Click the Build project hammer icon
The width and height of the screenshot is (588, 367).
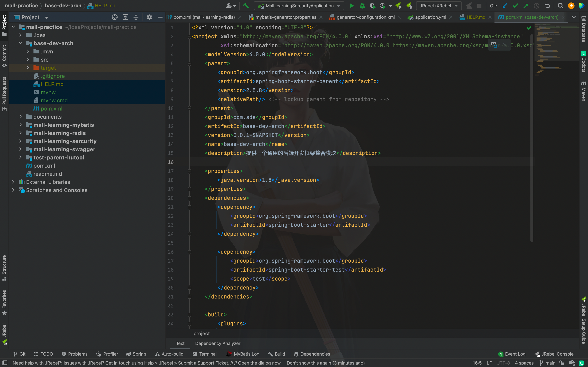[246, 6]
